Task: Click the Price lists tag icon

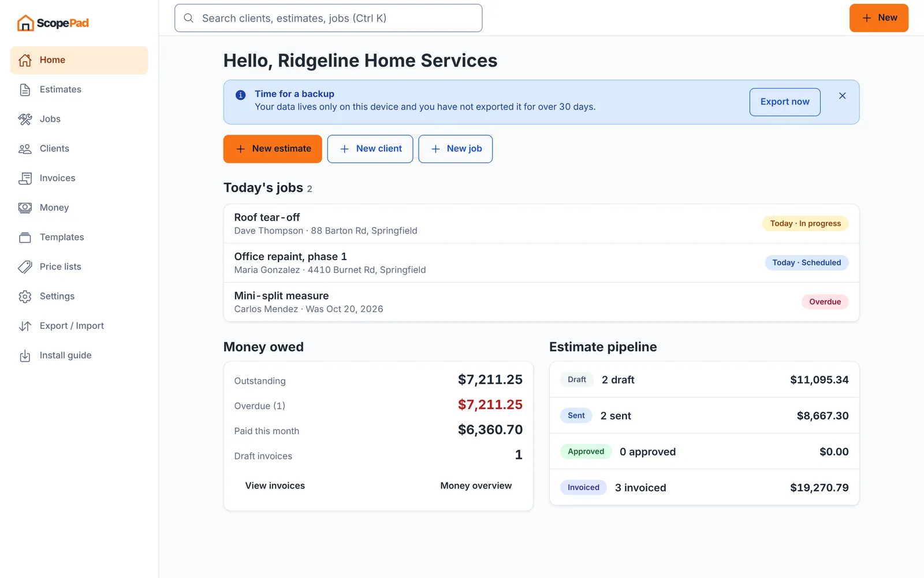Action: pyautogui.click(x=25, y=266)
